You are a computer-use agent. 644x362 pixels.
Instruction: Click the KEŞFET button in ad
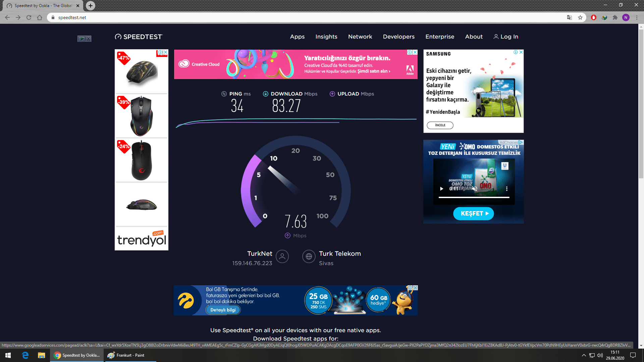coord(473,214)
